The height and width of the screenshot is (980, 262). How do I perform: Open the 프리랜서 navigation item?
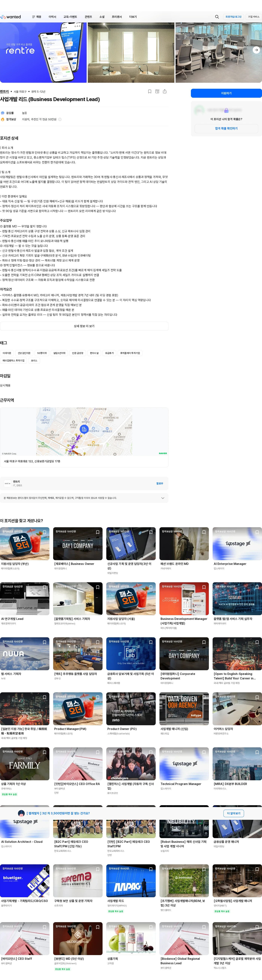(117, 17)
